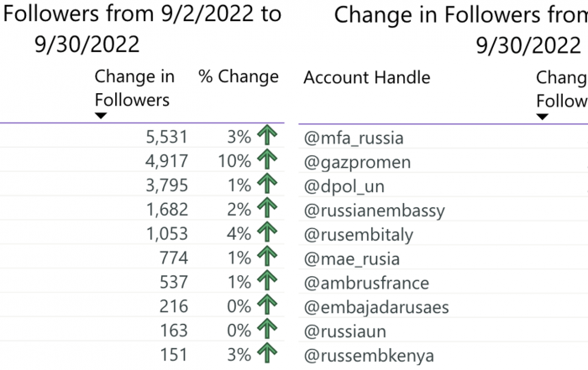
Task: Click left Change in Followers column header
Action: (134, 88)
